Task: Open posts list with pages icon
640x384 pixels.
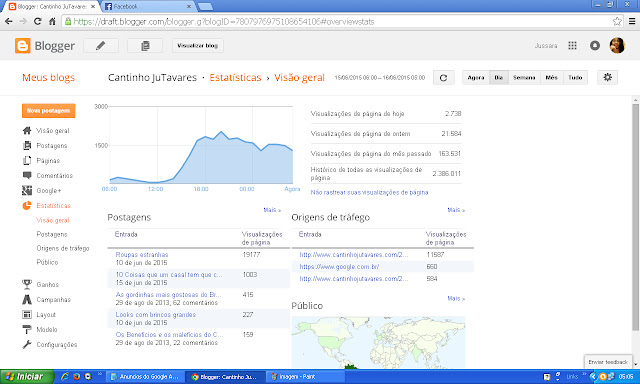Action: [145, 46]
